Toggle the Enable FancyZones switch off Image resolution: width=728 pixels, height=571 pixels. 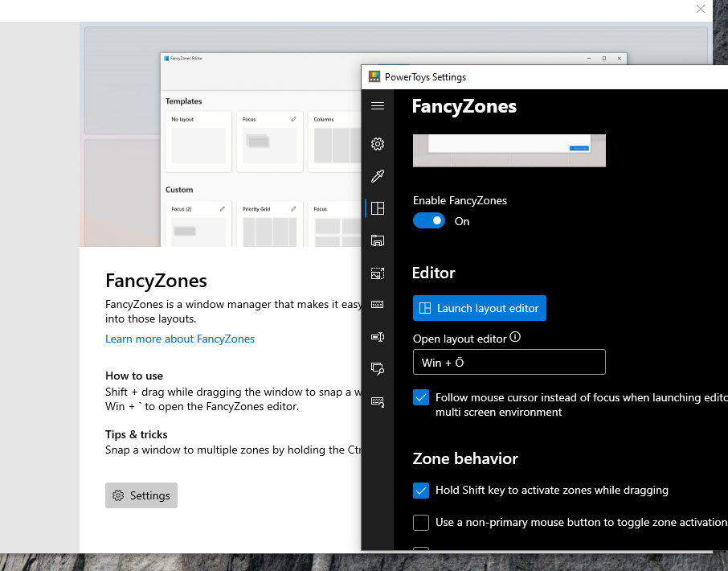428,220
